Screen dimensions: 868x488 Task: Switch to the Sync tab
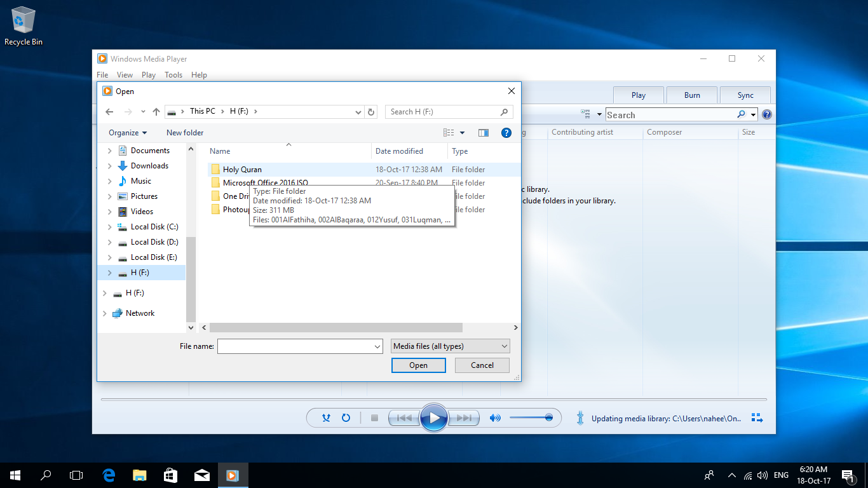[745, 95]
